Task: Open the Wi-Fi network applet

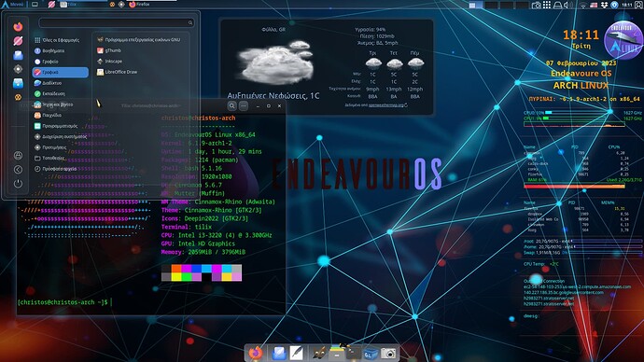Action: click(582, 5)
